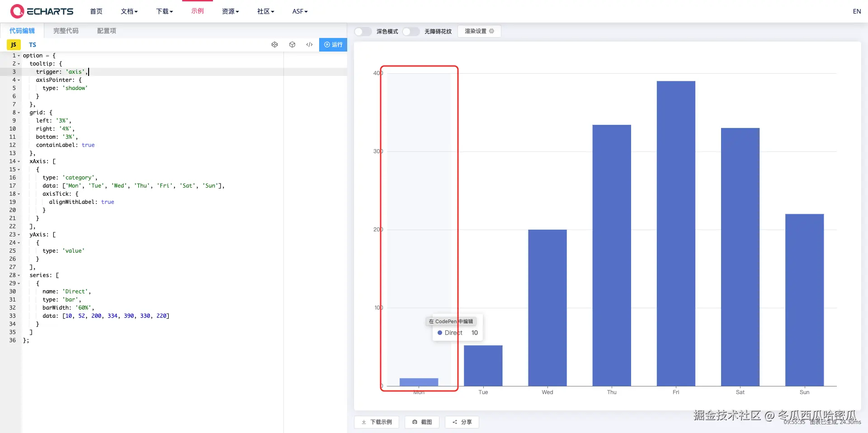Collapse the series block on line 28
Viewport: 868px width, 433px height.
(x=19, y=275)
